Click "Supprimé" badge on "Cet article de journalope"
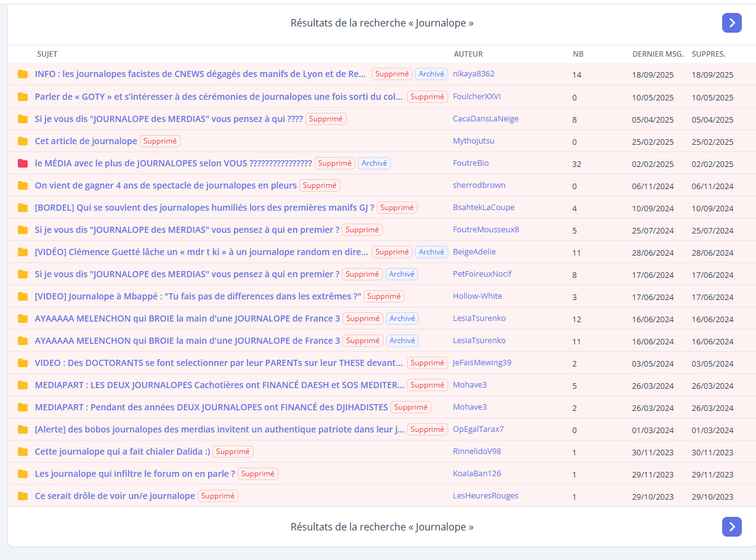This screenshot has width=756, height=560. click(x=160, y=141)
